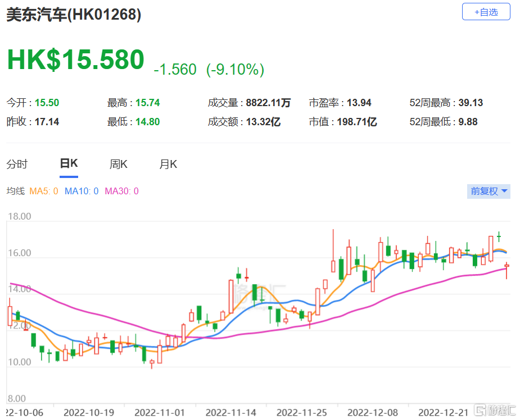Switch to the 分时 tab
Screen dimensions: 520x420
(17, 164)
